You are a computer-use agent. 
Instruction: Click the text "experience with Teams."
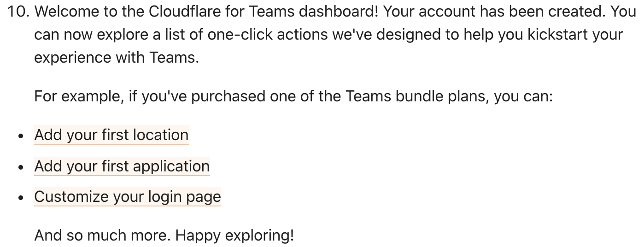pyautogui.click(x=117, y=58)
